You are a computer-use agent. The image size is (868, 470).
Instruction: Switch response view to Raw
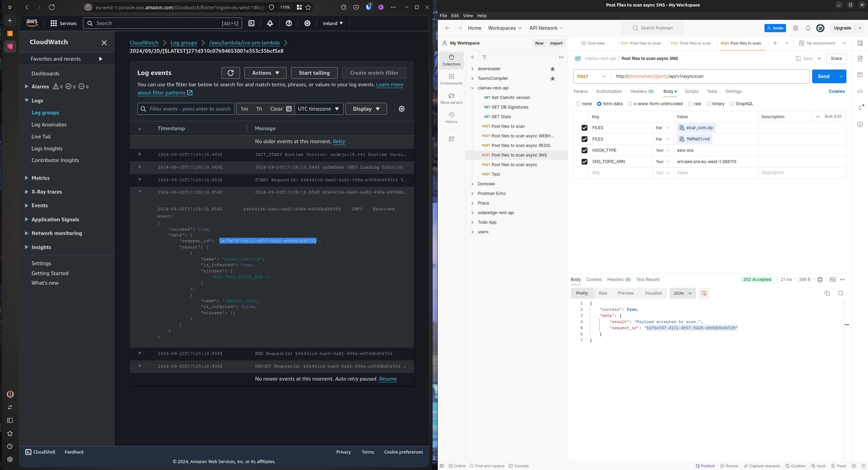(x=603, y=293)
